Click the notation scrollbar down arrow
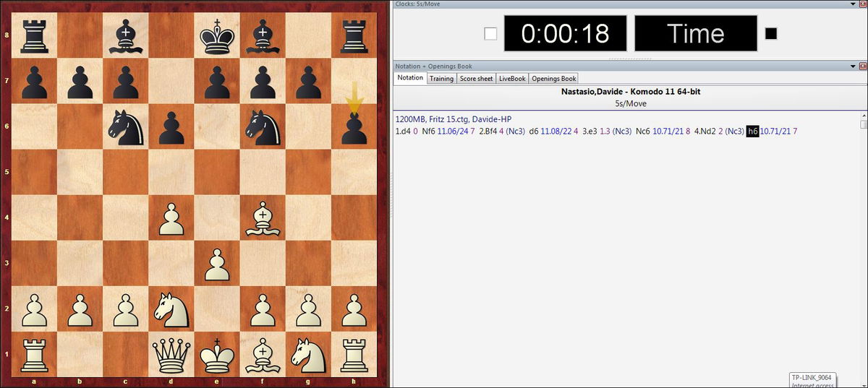The width and height of the screenshot is (868, 388). coord(864,124)
